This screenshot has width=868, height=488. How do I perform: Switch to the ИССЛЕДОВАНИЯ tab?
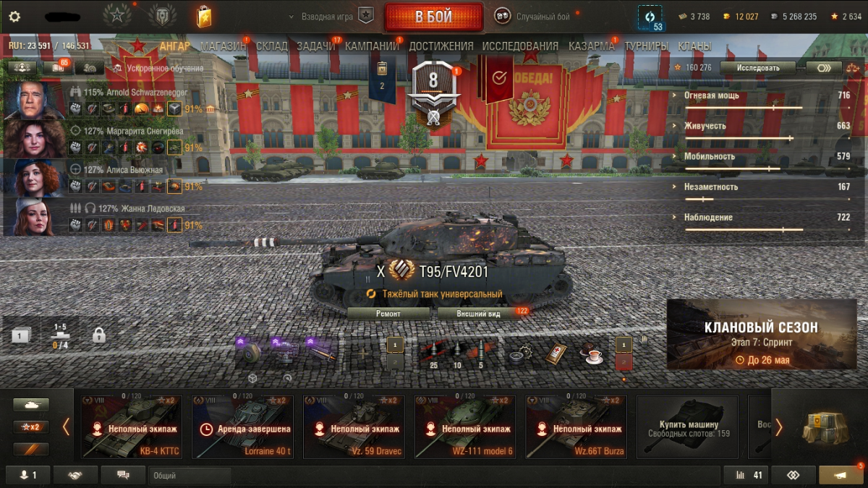(520, 46)
